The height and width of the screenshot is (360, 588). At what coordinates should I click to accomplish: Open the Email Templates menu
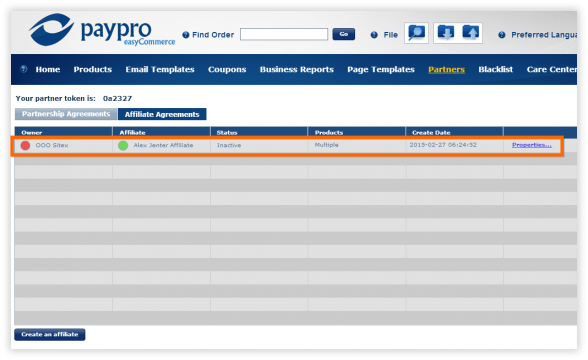pos(160,69)
